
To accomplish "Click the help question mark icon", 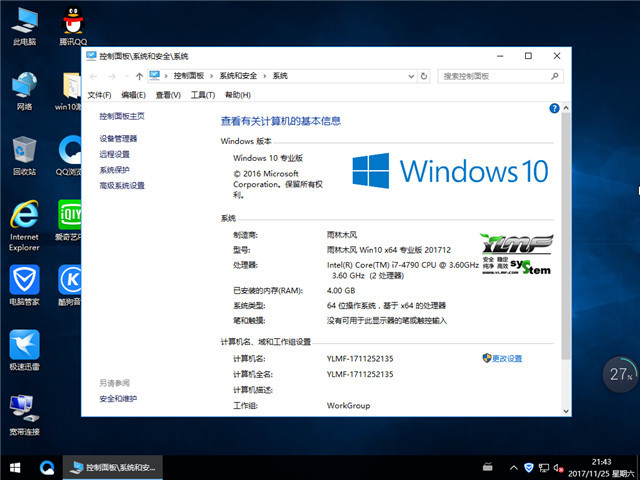I will click(x=554, y=109).
